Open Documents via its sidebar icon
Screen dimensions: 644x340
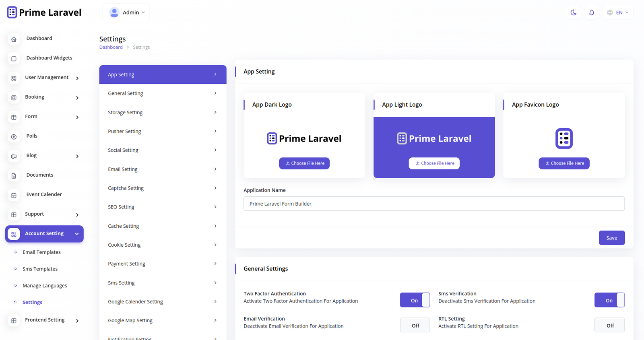pyautogui.click(x=14, y=176)
